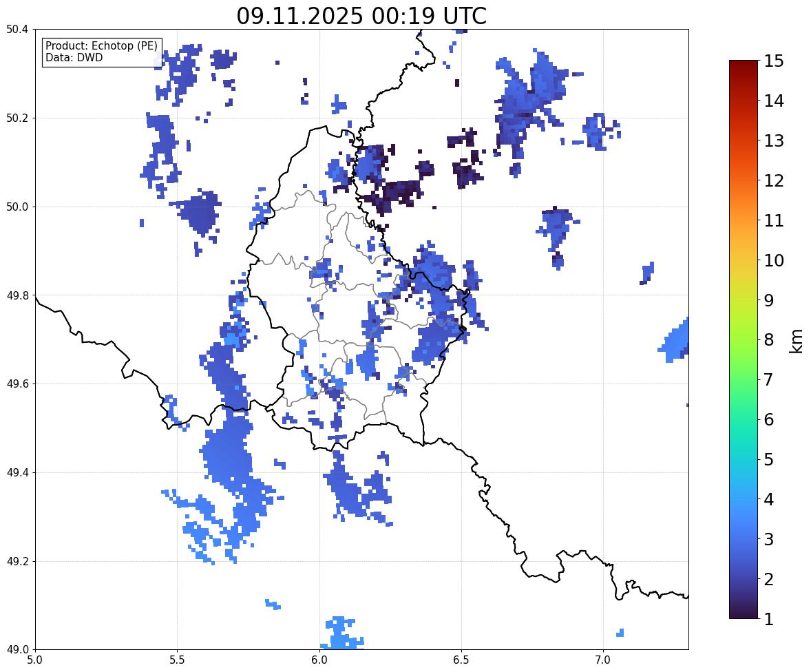Click colorbar tick label 14
The height and width of the screenshot is (672, 811).
774,101
